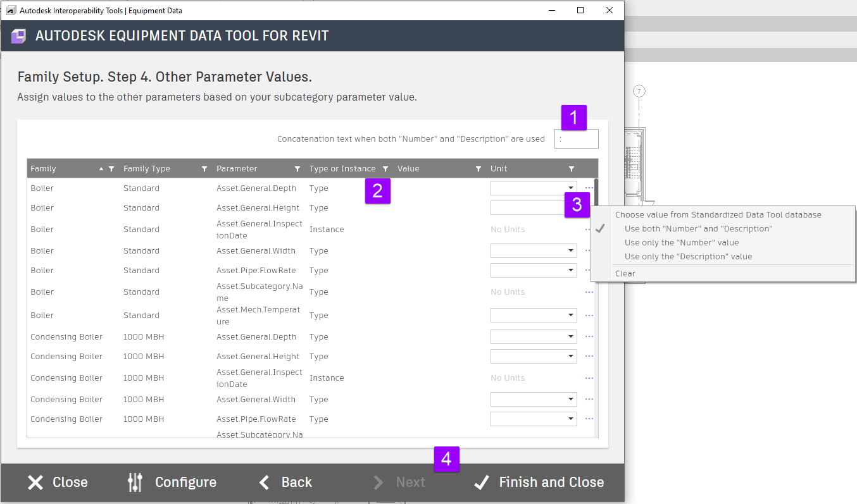The height and width of the screenshot is (504, 857).
Task: Go Back to the previous step
Action: pos(285,482)
